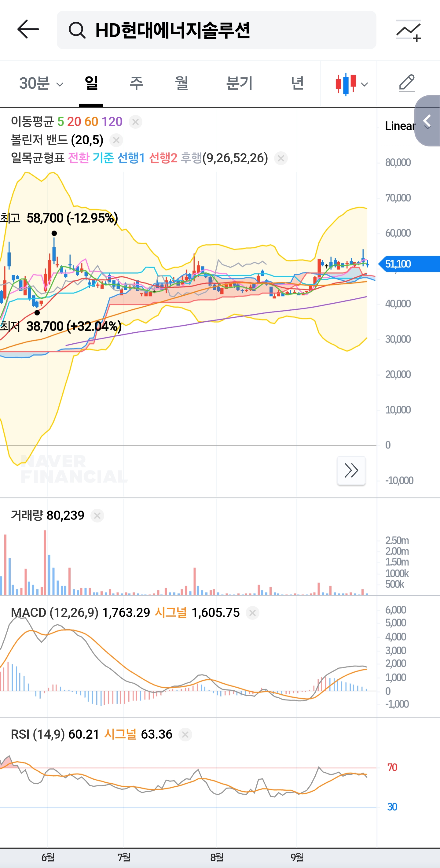Remove the RSI indicator panel

tap(185, 734)
